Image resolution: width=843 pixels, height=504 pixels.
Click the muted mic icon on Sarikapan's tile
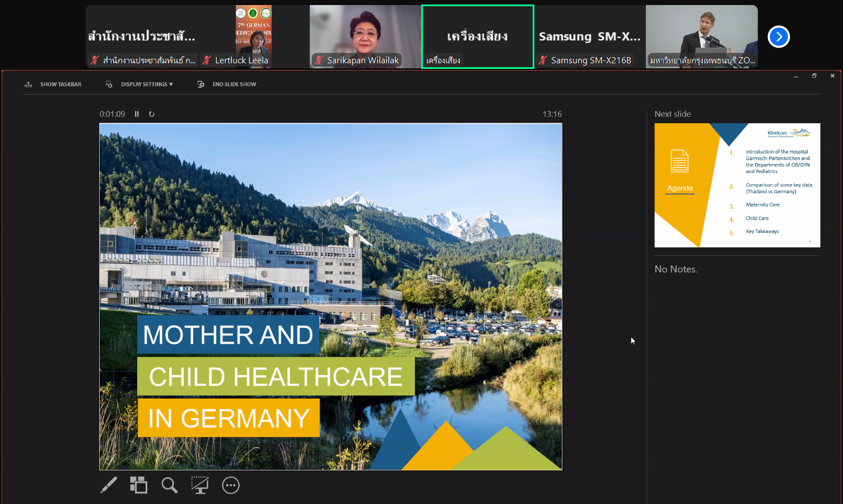[319, 60]
